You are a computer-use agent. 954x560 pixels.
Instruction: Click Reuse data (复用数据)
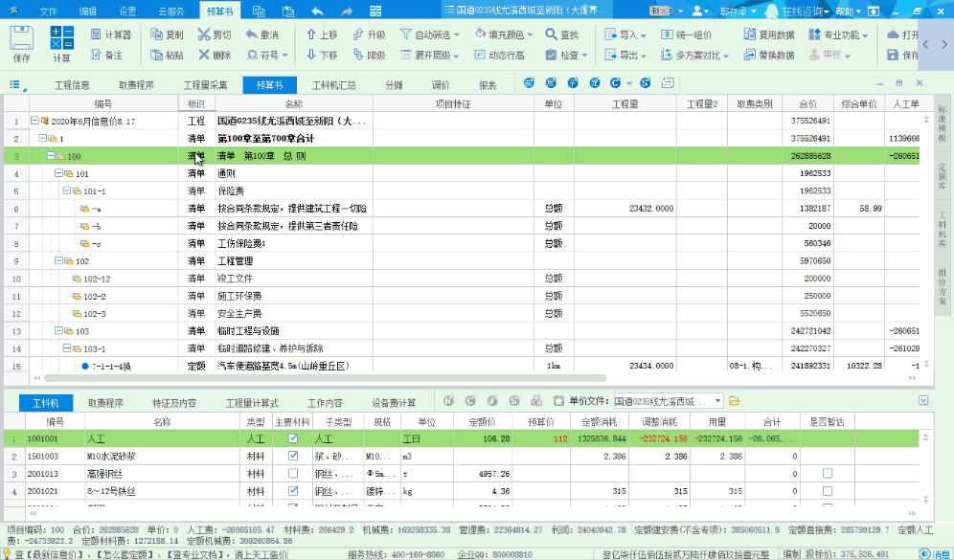pyautogui.click(x=769, y=34)
